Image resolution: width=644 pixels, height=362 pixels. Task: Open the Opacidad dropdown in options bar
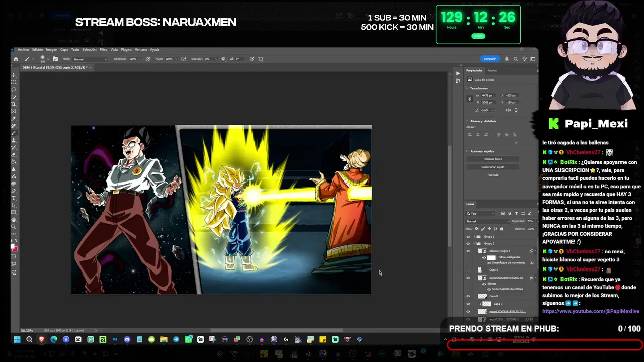(x=141, y=59)
